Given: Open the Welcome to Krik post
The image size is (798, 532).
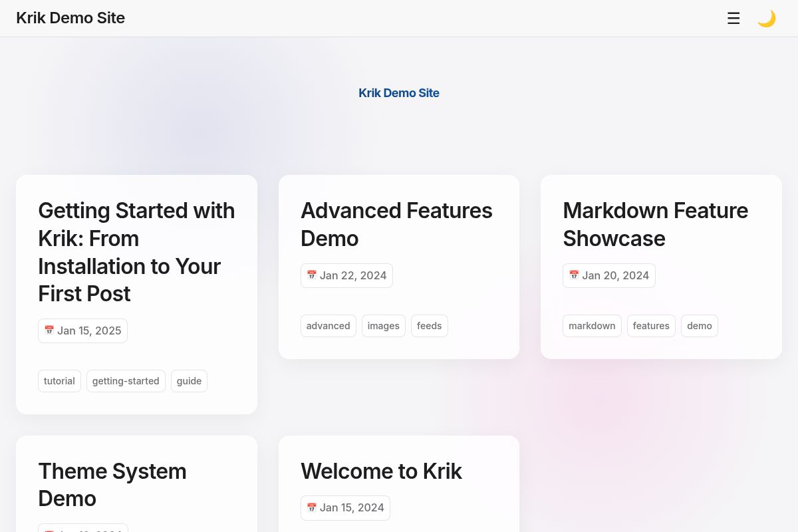Looking at the screenshot, I should coord(381,471).
